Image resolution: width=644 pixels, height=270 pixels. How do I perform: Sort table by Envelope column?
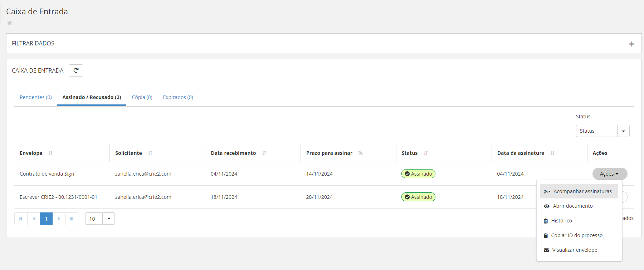(x=50, y=153)
